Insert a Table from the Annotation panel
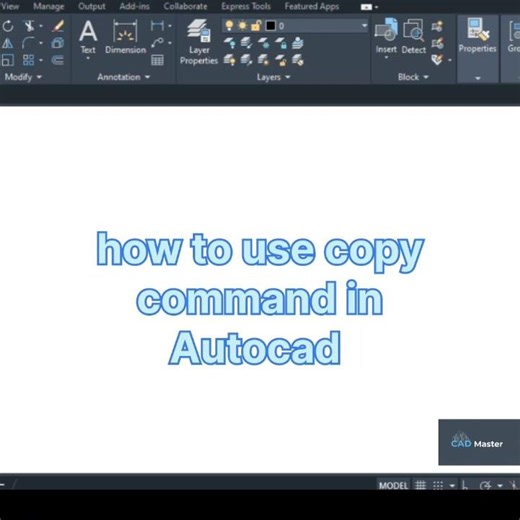This screenshot has height=520, width=520. 157,60
